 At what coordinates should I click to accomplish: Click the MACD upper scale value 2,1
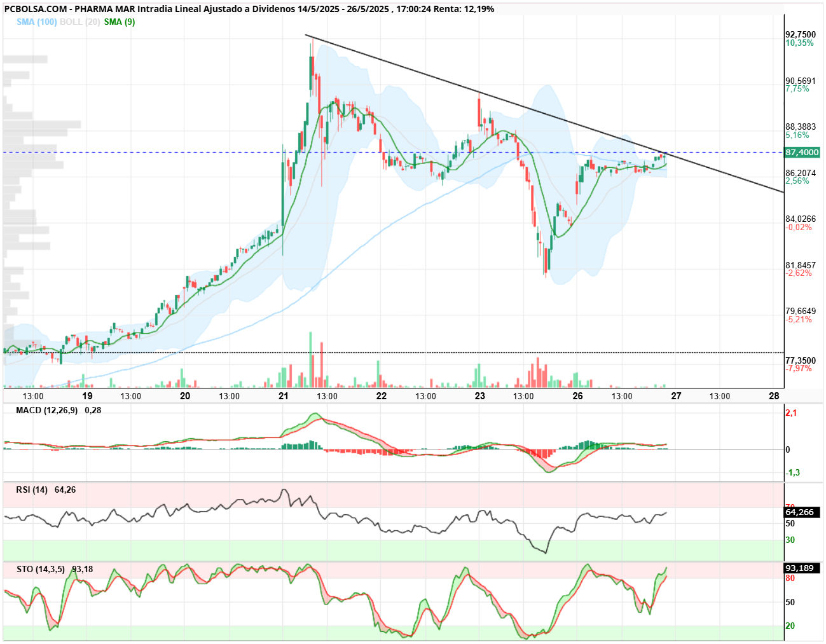click(x=791, y=413)
